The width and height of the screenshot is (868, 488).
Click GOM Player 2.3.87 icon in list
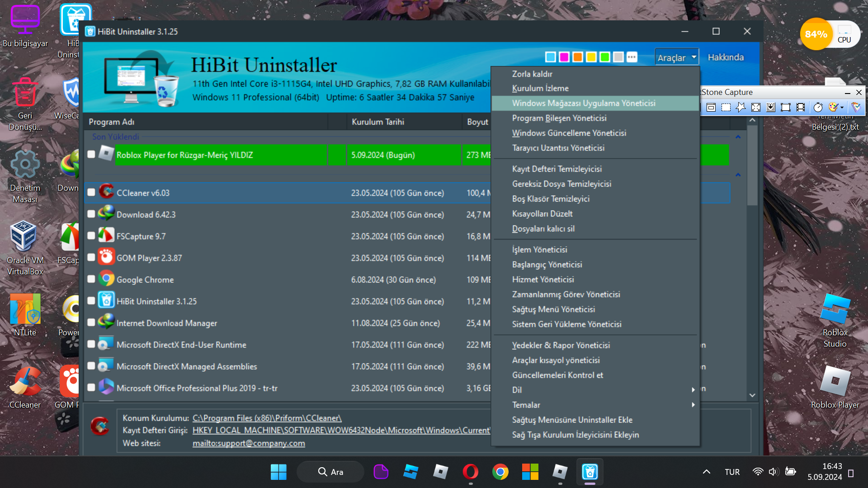tap(106, 257)
